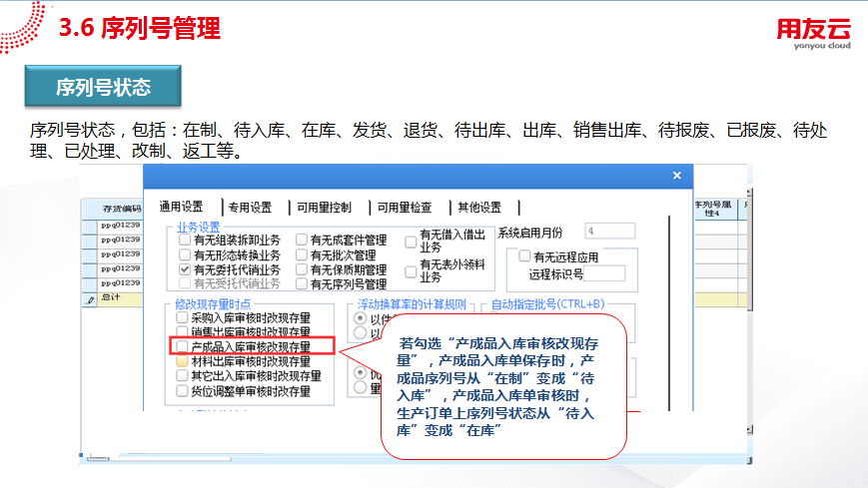Click the 系统启用月份 value field
Image resolution: width=868 pixels, height=488 pixels.
[x=609, y=232]
